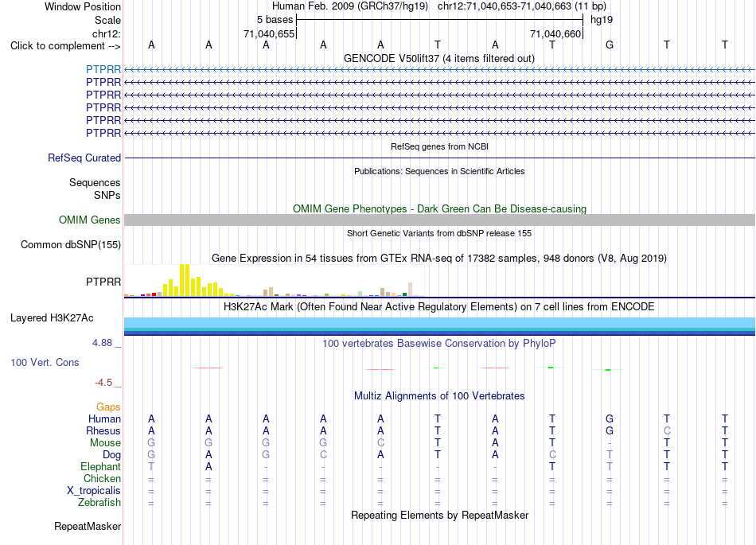Click the Rhesus species row label
This screenshot has width=756, height=545.
point(103,430)
